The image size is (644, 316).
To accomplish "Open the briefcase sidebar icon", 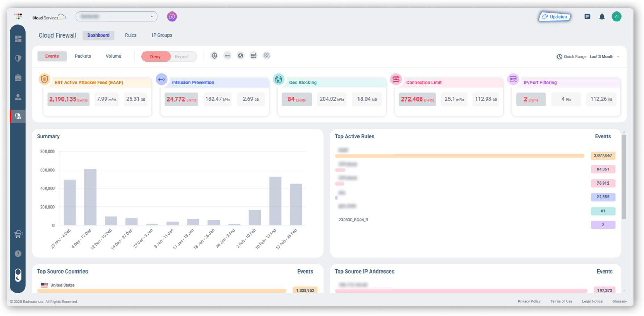I will coord(18,78).
